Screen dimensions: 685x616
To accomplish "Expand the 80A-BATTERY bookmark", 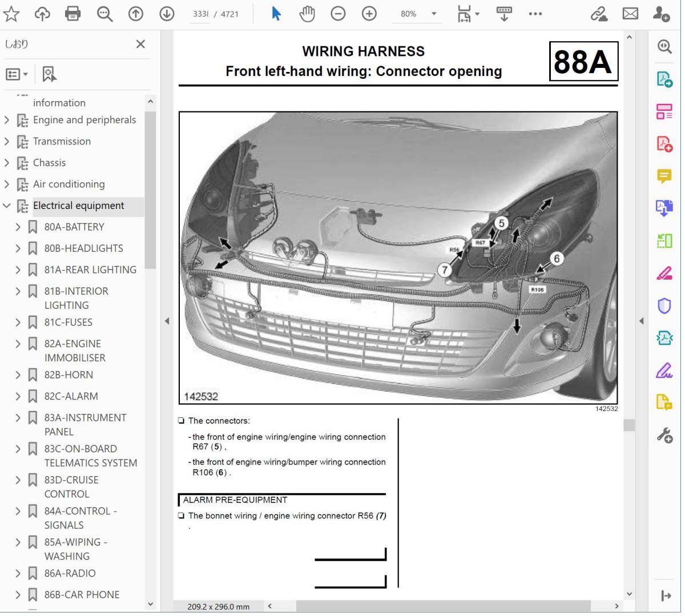I will pyautogui.click(x=18, y=227).
